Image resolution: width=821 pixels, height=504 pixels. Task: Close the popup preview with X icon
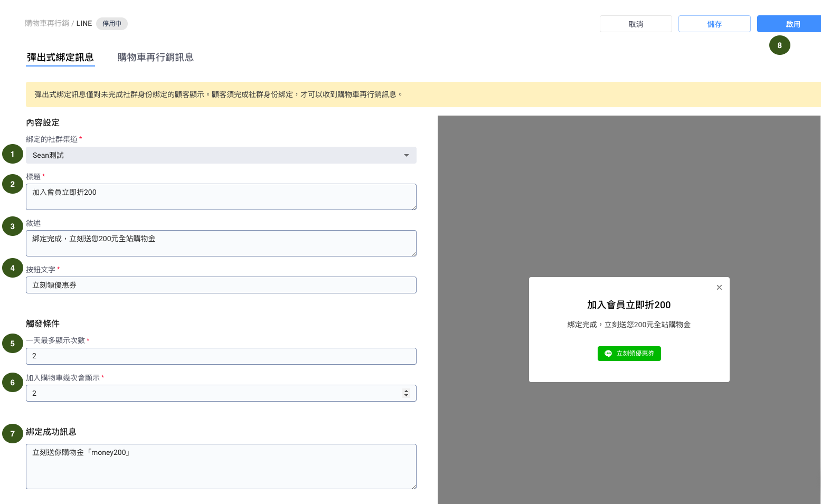(719, 288)
